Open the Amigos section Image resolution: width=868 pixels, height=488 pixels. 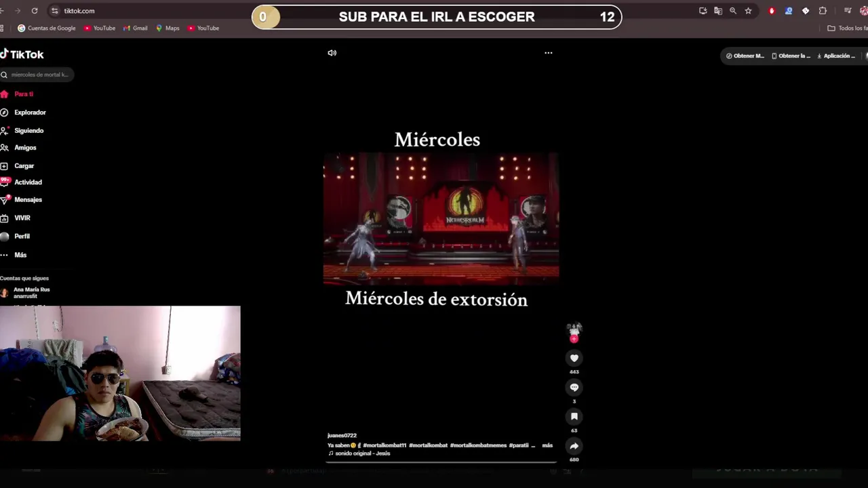click(19, 148)
